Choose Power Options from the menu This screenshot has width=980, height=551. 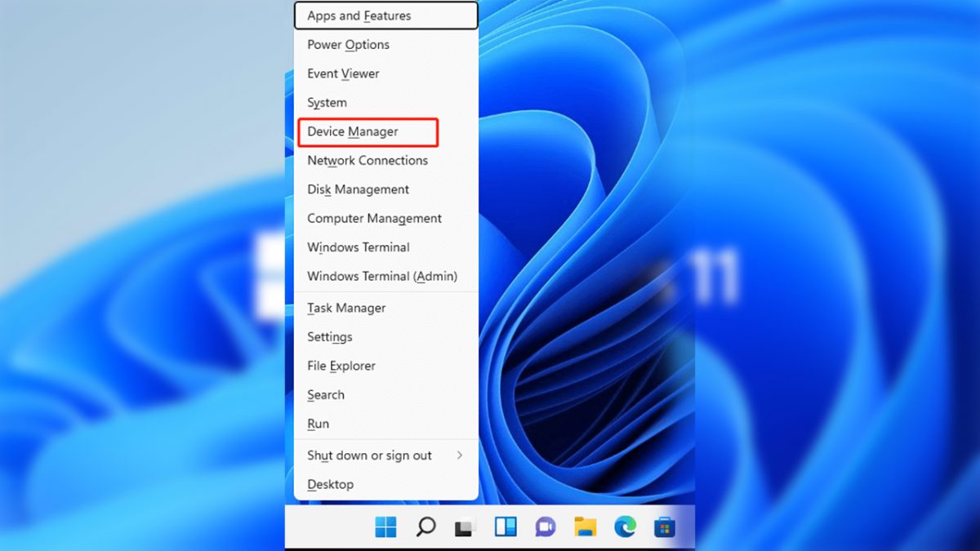[348, 45]
